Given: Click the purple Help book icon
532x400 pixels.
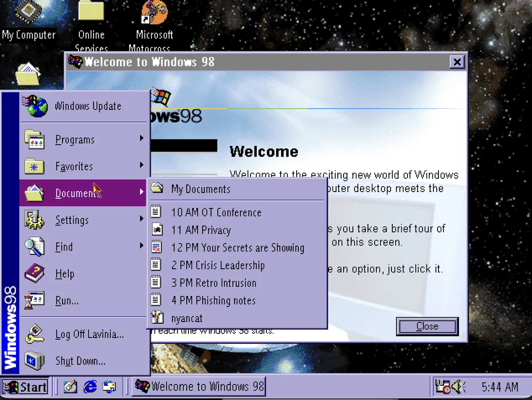Looking at the screenshot, I should pyautogui.click(x=34, y=274).
